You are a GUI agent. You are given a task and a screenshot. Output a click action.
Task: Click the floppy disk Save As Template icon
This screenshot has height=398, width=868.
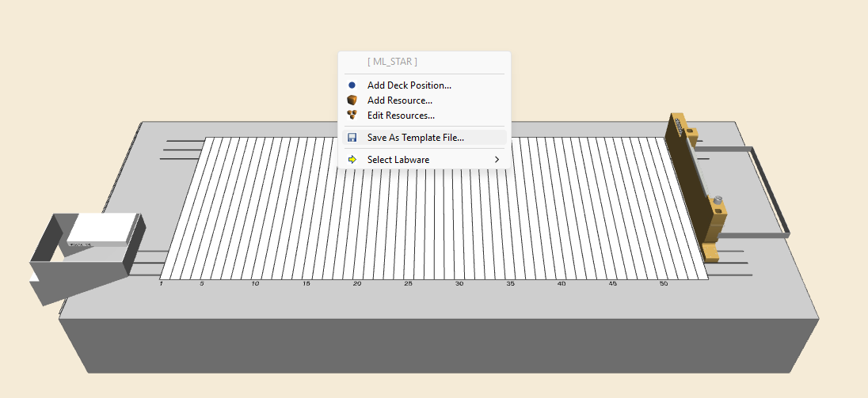pos(352,138)
